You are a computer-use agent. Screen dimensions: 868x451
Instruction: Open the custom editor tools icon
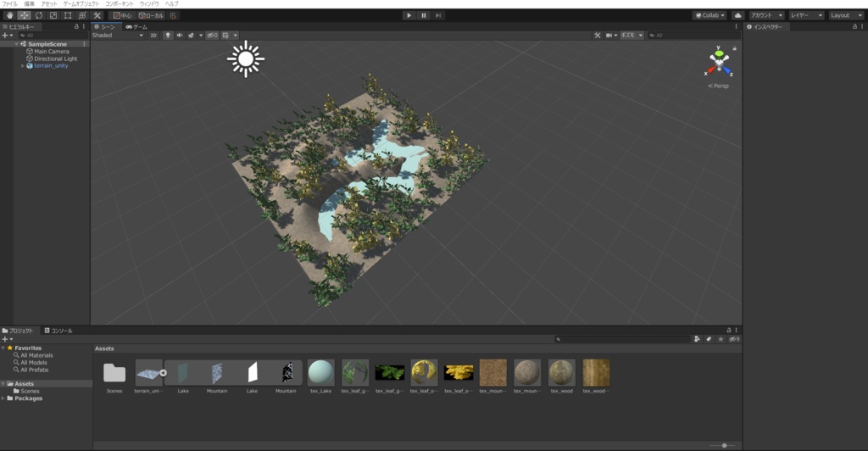pos(97,15)
